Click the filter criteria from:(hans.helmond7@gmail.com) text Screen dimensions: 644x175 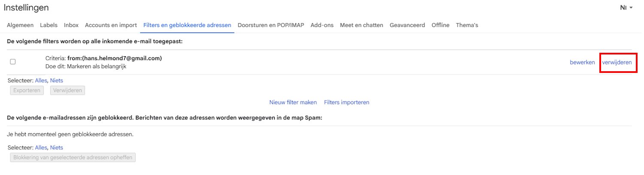(115, 58)
